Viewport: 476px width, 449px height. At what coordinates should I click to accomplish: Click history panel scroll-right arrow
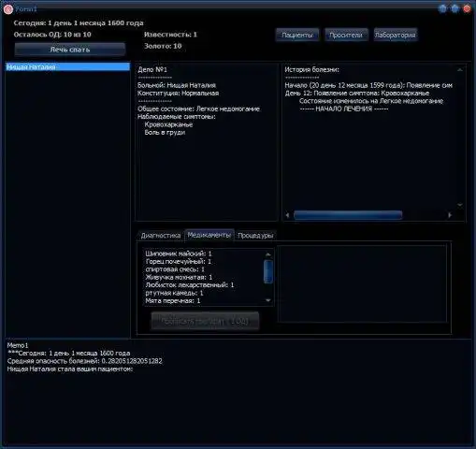point(450,215)
